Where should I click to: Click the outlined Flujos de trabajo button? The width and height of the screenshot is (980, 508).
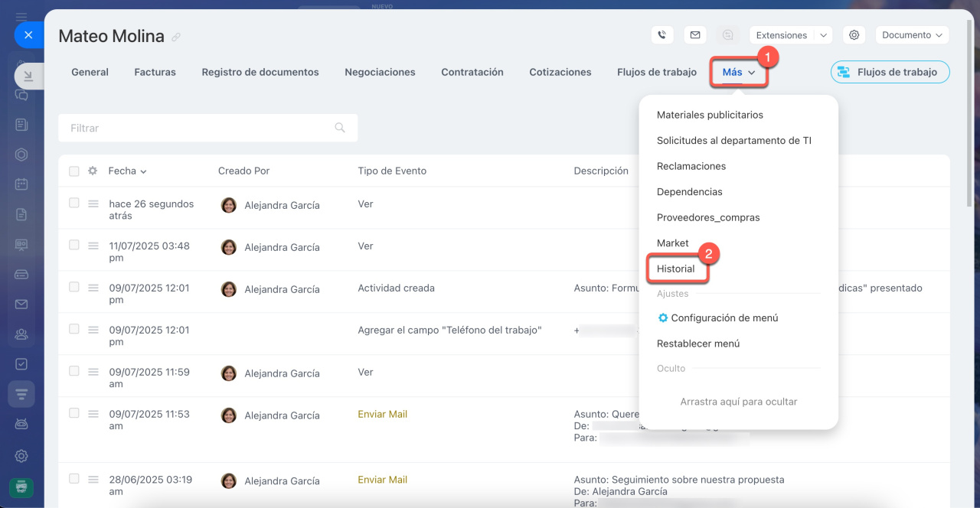pos(890,72)
